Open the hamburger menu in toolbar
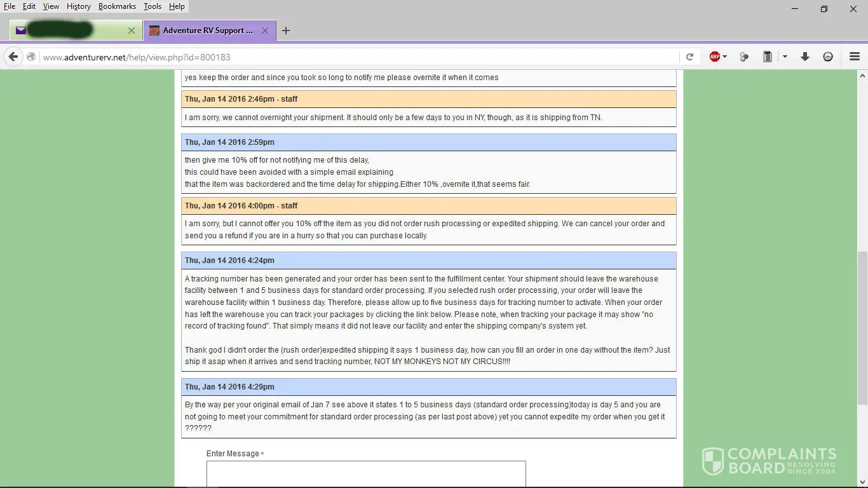The image size is (868, 488). [854, 57]
